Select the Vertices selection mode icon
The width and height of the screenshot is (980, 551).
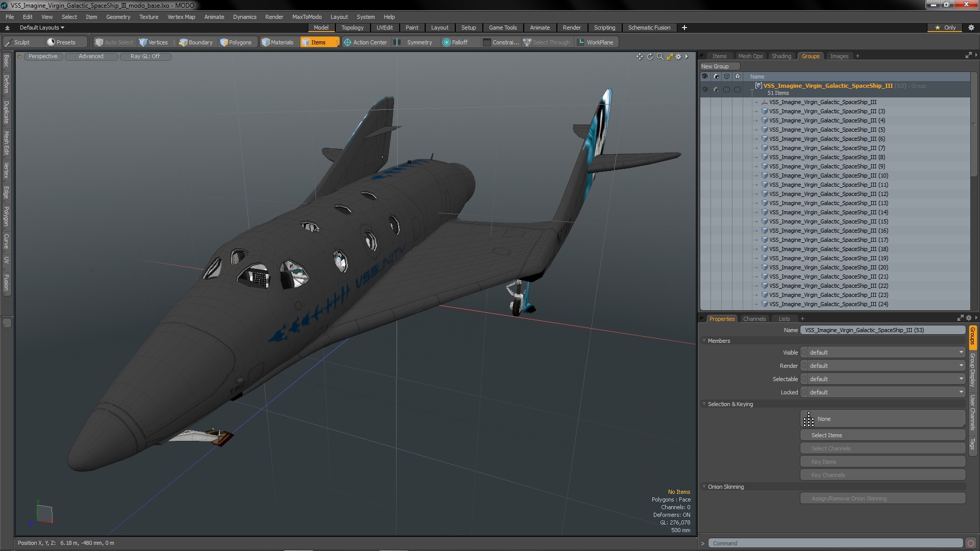coord(143,42)
